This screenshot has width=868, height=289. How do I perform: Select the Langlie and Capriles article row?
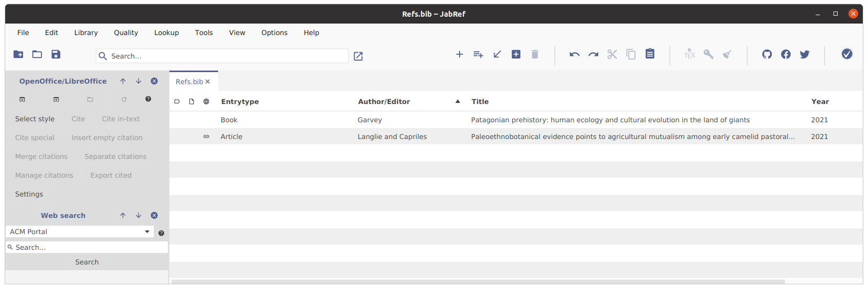[x=516, y=136]
